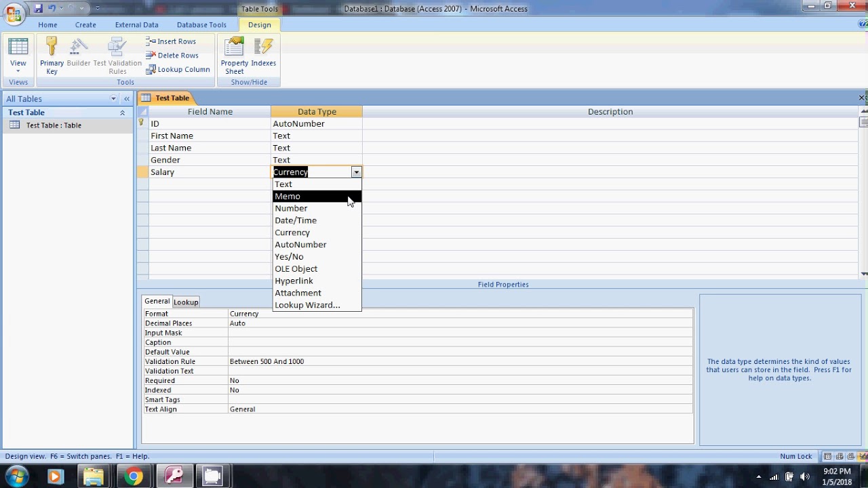Click the ID field name cell
Screen dimensions: 868x488
point(210,124)
